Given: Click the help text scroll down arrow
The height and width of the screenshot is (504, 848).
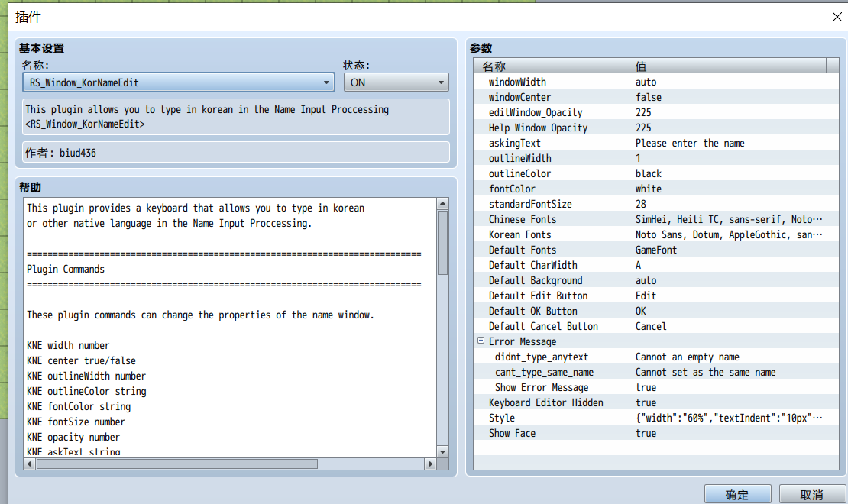Looking at the screenshot, I should pyautogui.click(x=442, y=451).
